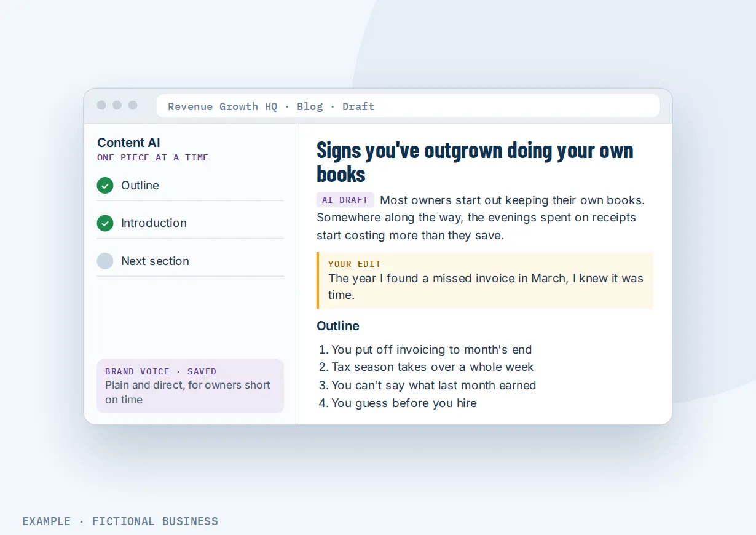The width and height of the screenshot is (756, 535).
Task: Click the green checkmark beside Outline
Action: 105,185
